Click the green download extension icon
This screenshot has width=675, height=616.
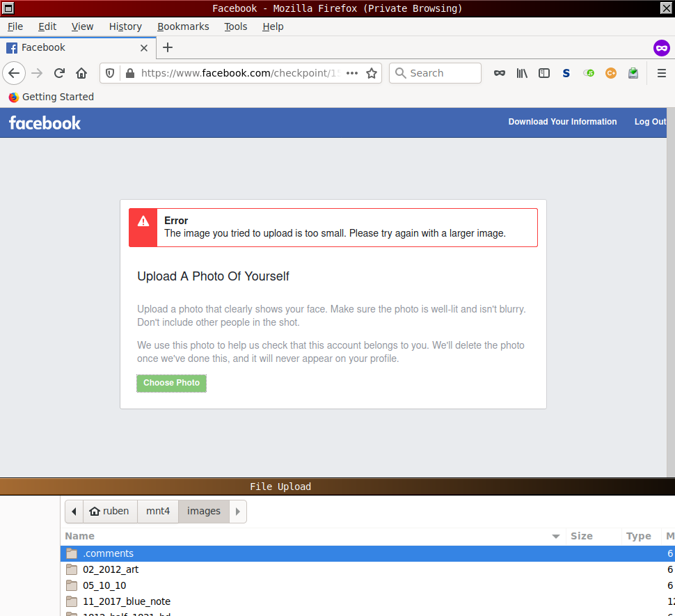click(633, 73)
